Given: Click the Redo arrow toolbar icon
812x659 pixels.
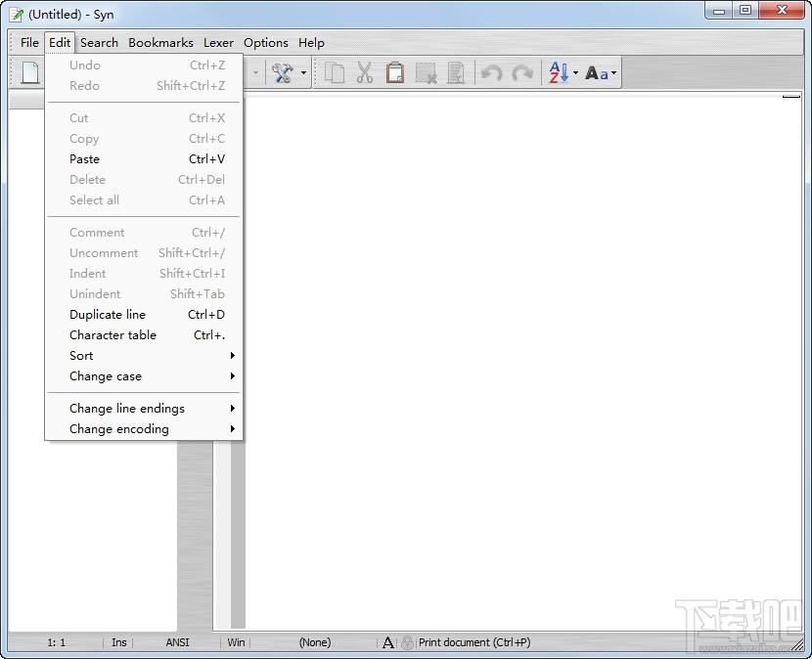Looking at the screenshot, I should (x=522, y=73).
